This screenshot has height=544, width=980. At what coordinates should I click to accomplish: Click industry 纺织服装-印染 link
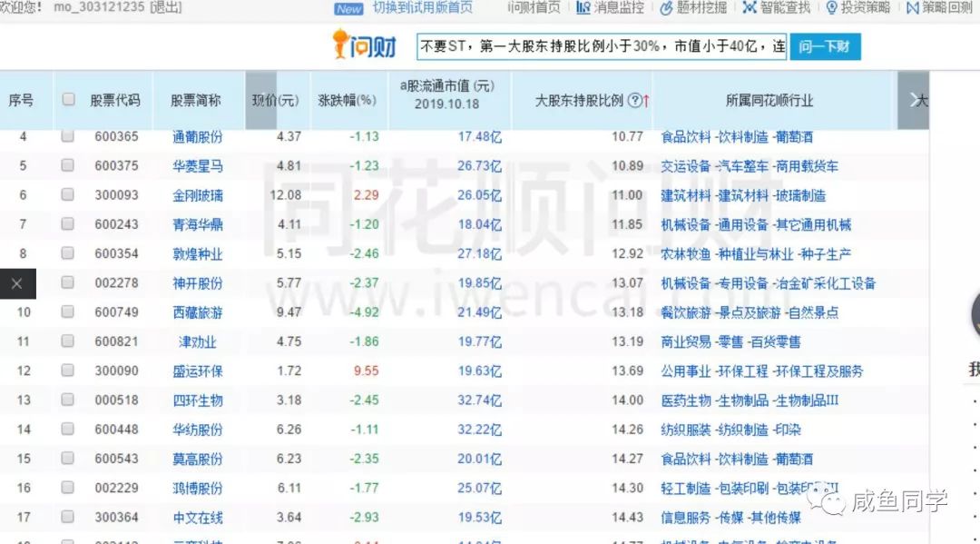730,430
